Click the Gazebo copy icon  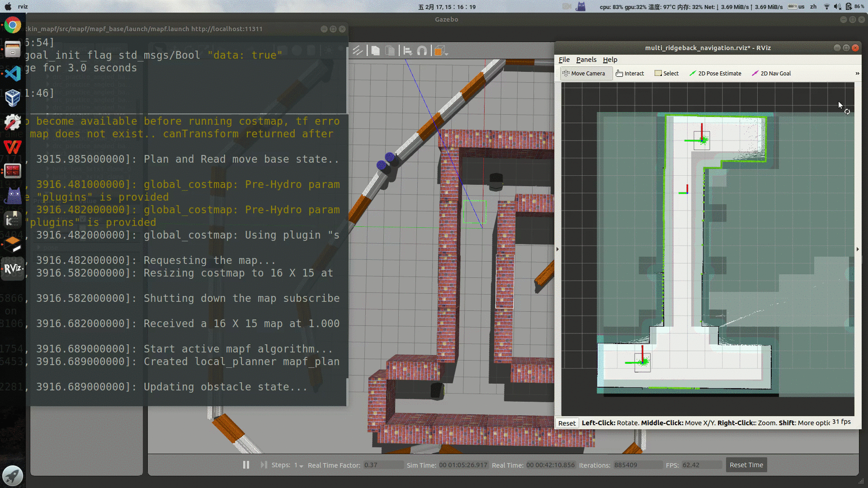(x=376, y=51)
